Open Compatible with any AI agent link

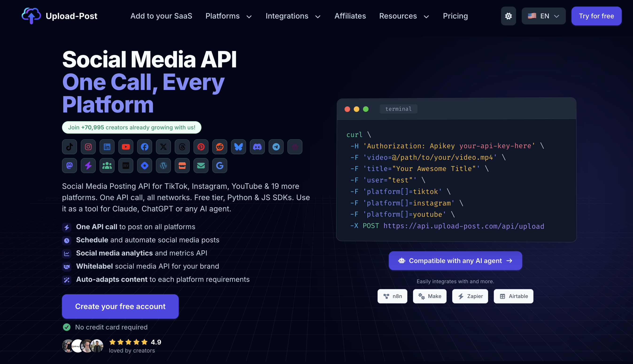pyautogui.click(x=455, y=261)
